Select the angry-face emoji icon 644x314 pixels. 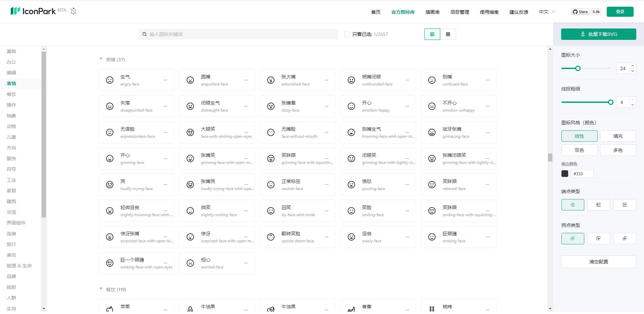(x=109, y=80)
